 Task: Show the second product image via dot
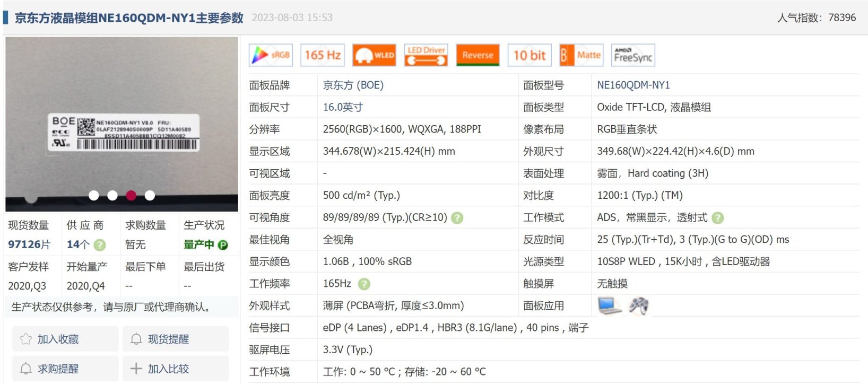tap(112, 196)
